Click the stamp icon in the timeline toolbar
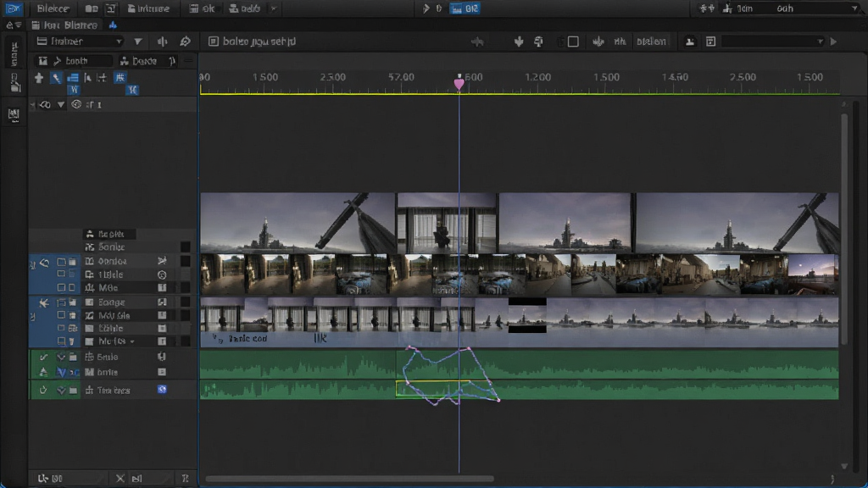The image size is (868, 488). pos(690,42)
